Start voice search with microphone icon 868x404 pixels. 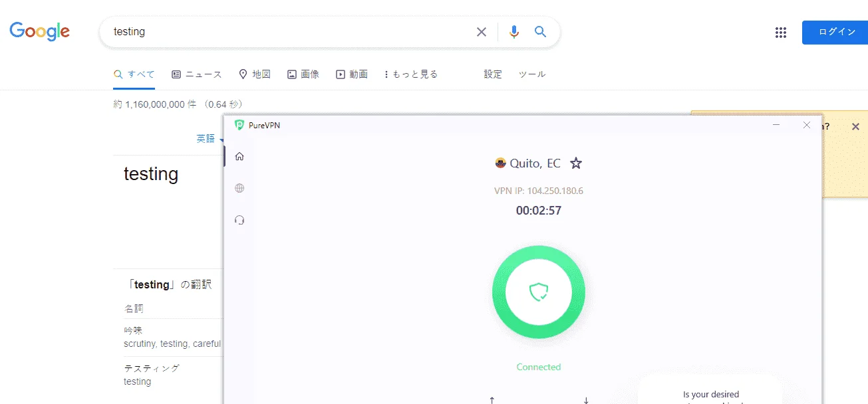pyautogui.click(x=513, y=32)
